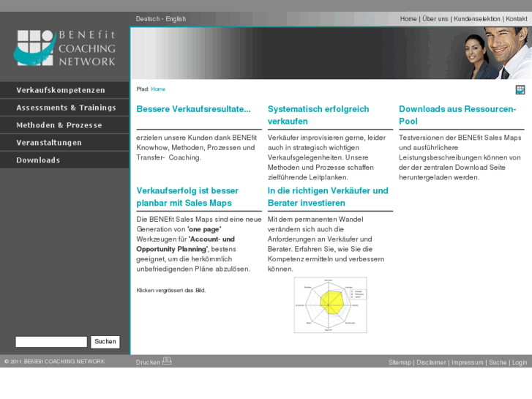
Task: Open 'In die richtigen Verkäufer' heading
Action: [328, 197]
